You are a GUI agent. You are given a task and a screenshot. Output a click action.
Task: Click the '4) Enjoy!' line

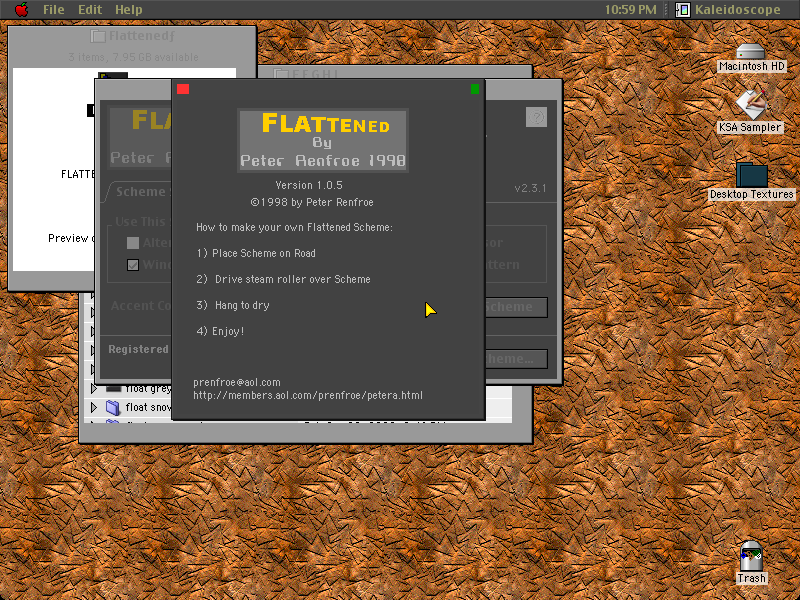(220, 331)
